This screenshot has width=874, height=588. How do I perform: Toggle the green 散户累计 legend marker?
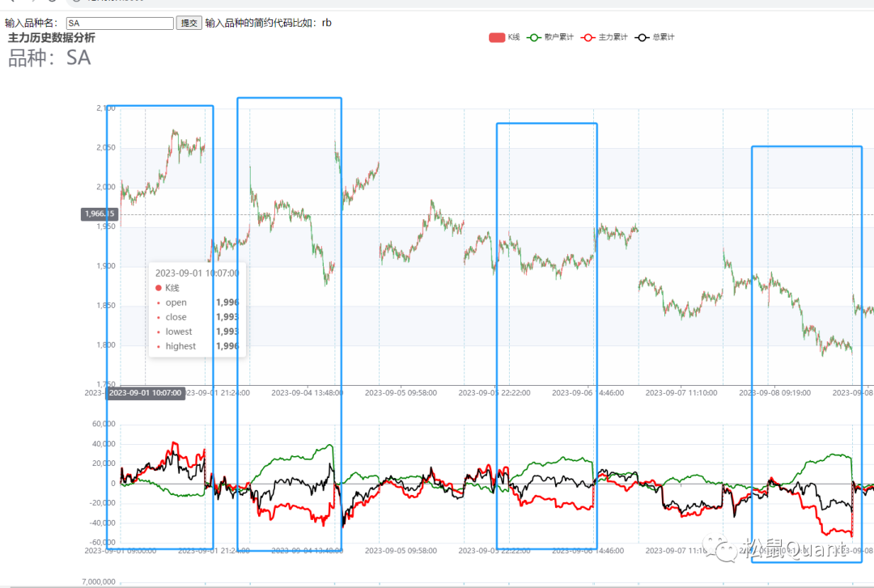tap(535, 37)
